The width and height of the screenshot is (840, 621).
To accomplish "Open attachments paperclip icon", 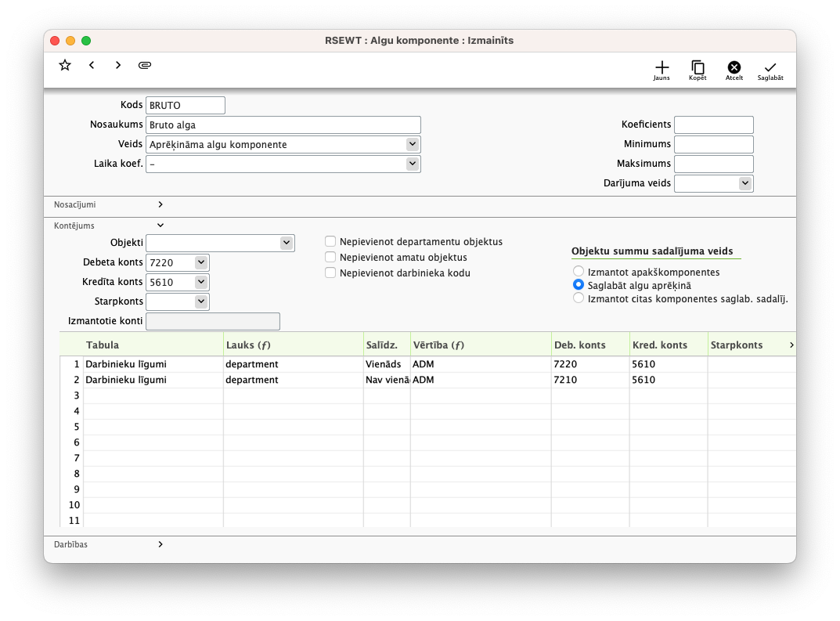I will pyautogui.click(x=145, y=65).
